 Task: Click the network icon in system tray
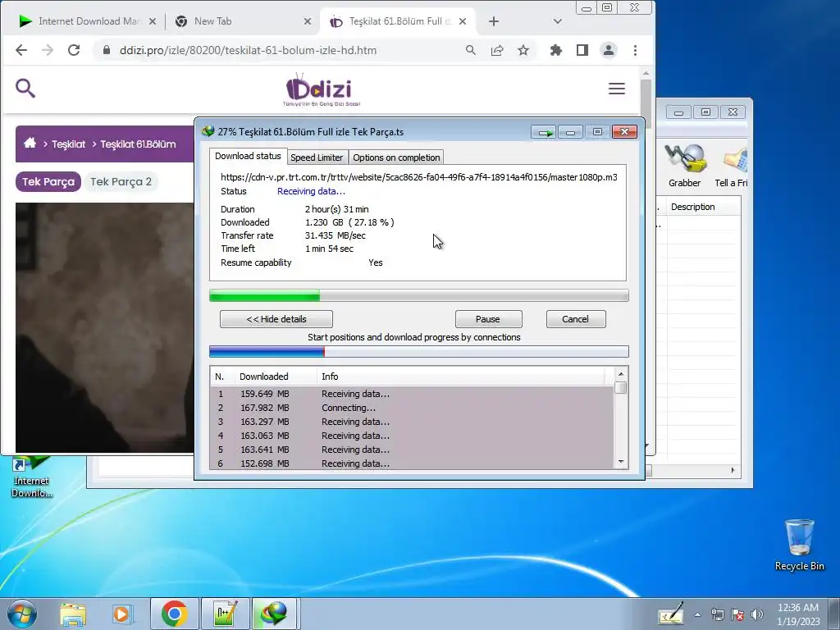tap(717, 614)
